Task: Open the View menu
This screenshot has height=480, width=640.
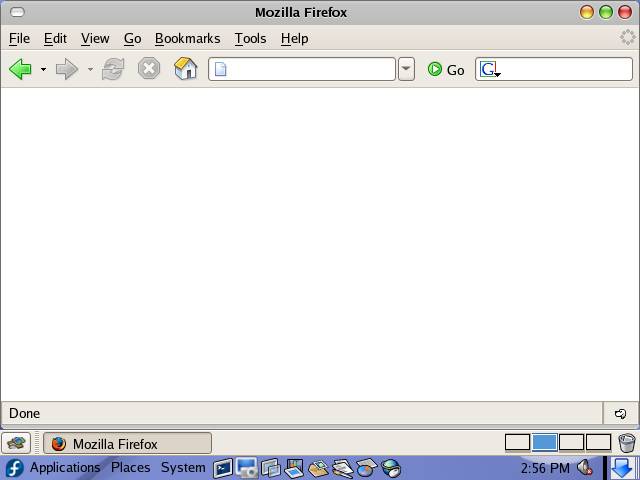Action: click(x=95, y=38)
